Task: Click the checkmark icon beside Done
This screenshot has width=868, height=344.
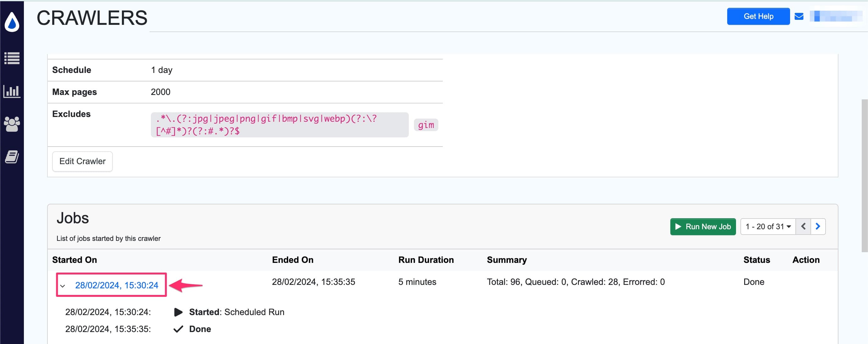Action: 178,329
